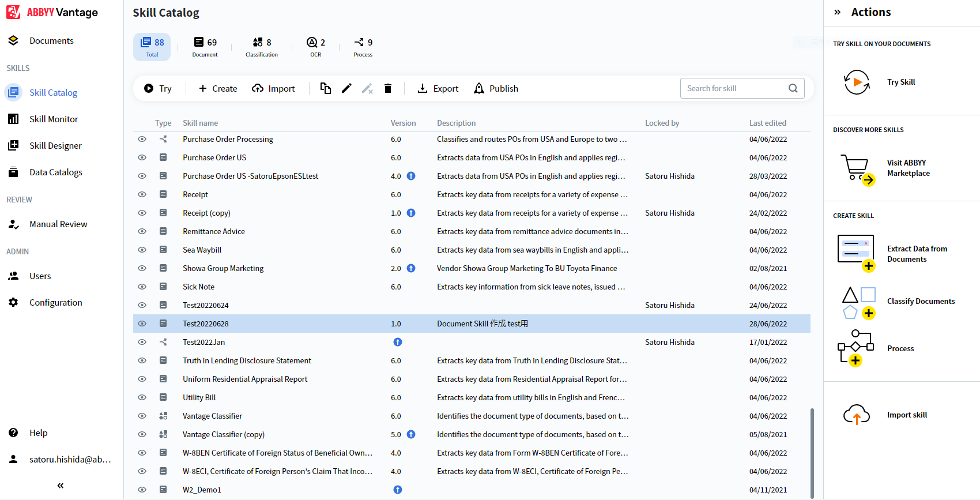Toggle eye icon for Purchase Order US
980x500 pixels.
point(142,157)
